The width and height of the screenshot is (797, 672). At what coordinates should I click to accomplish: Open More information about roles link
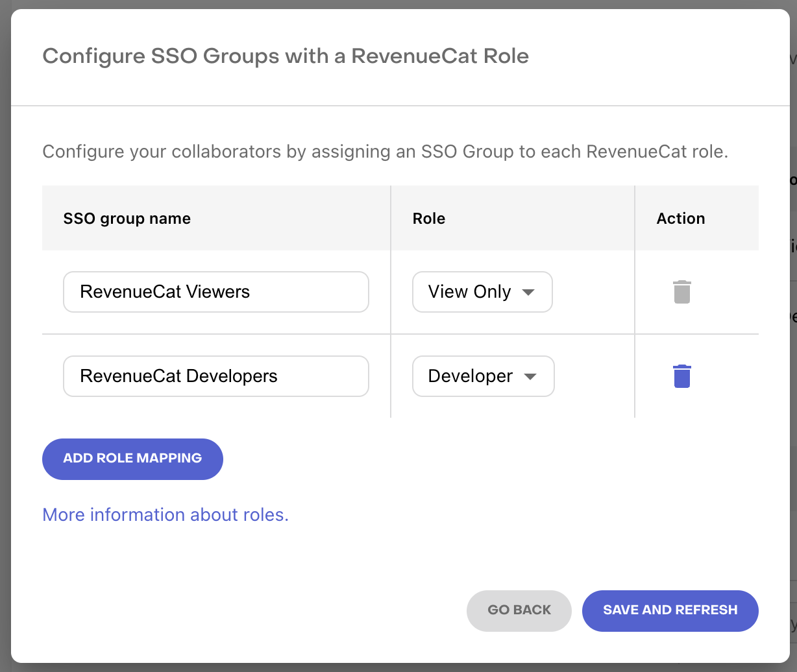[x=166, y=515]
